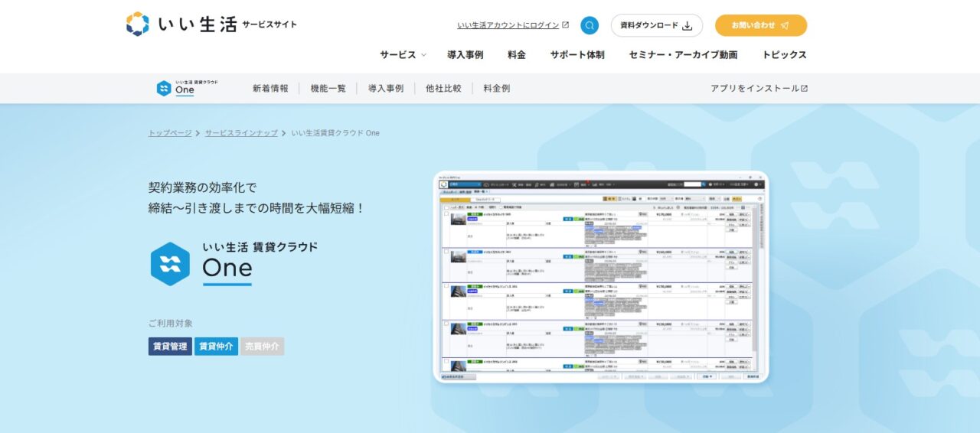Click the greyed 売買仲介 tag
The height and width of the screenshot is (433, 980).
[x=262, y=347]
